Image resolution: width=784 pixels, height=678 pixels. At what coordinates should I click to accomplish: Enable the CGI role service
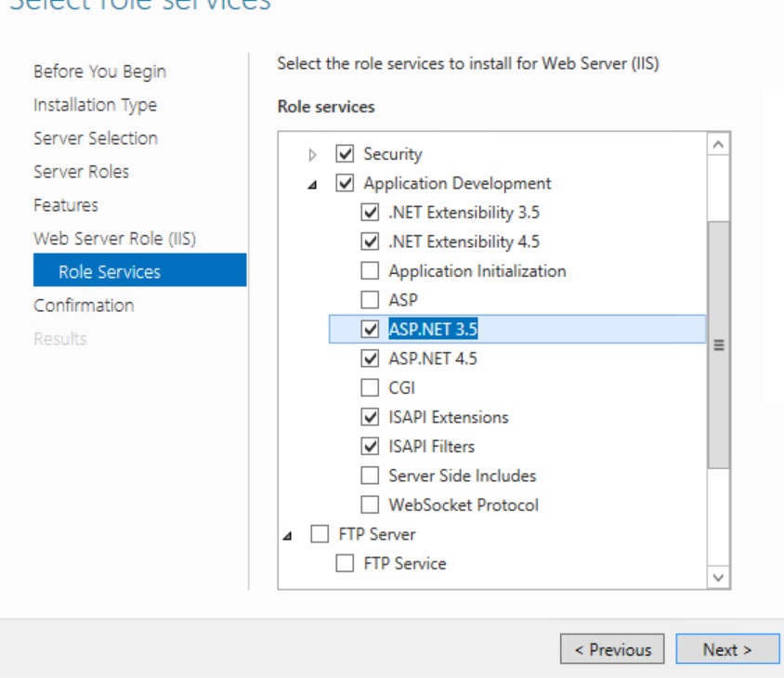pyautogui.click(x=370, y=387)
